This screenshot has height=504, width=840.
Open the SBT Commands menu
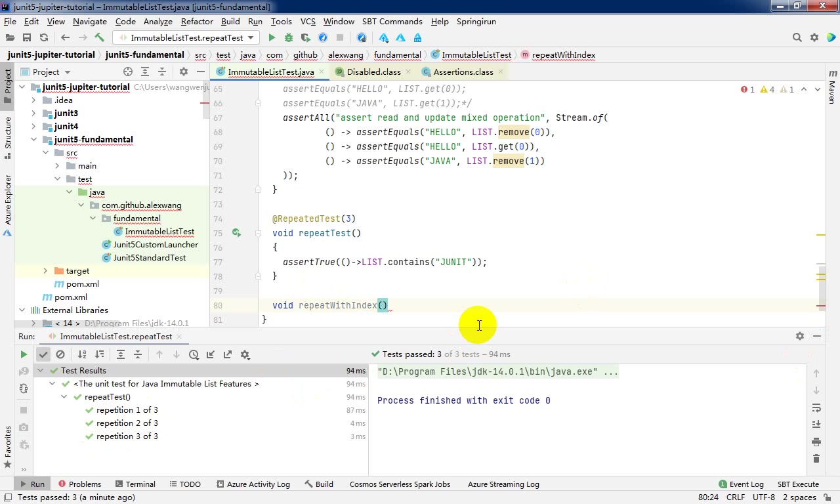(392, 21)
